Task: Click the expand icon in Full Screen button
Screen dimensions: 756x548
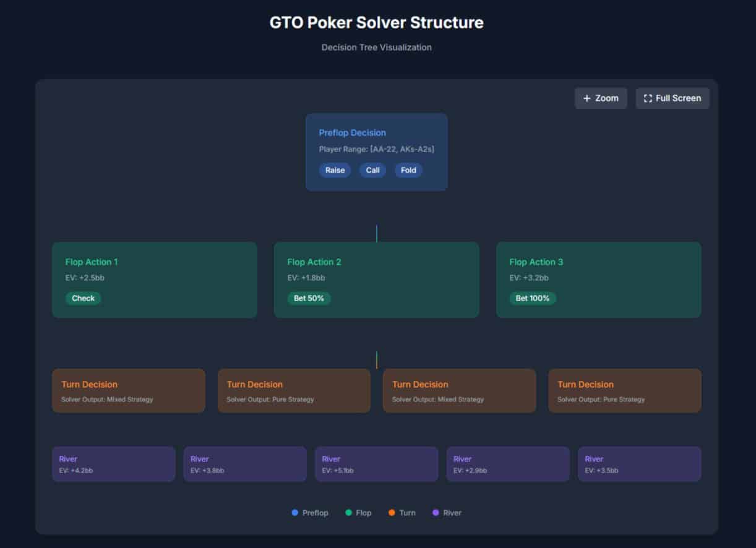Action: coord(648,98)
